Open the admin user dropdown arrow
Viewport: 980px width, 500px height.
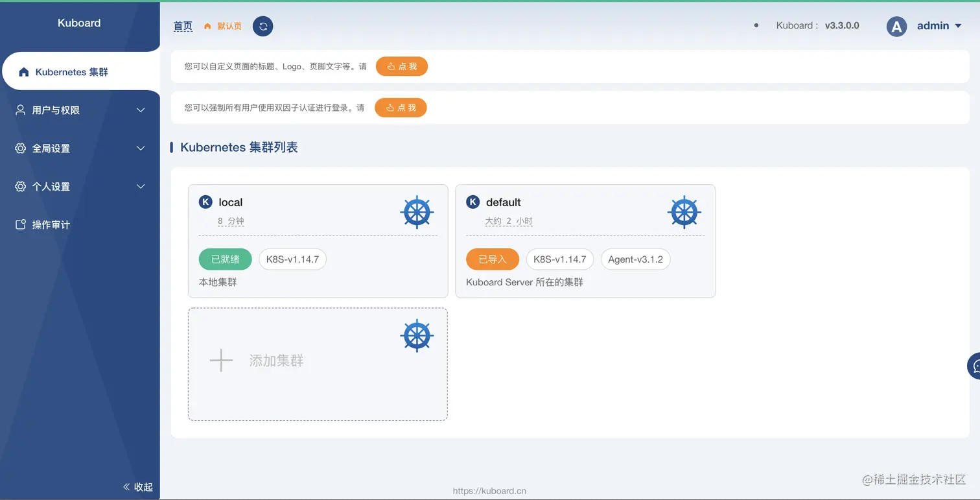[x=958, y=26]
